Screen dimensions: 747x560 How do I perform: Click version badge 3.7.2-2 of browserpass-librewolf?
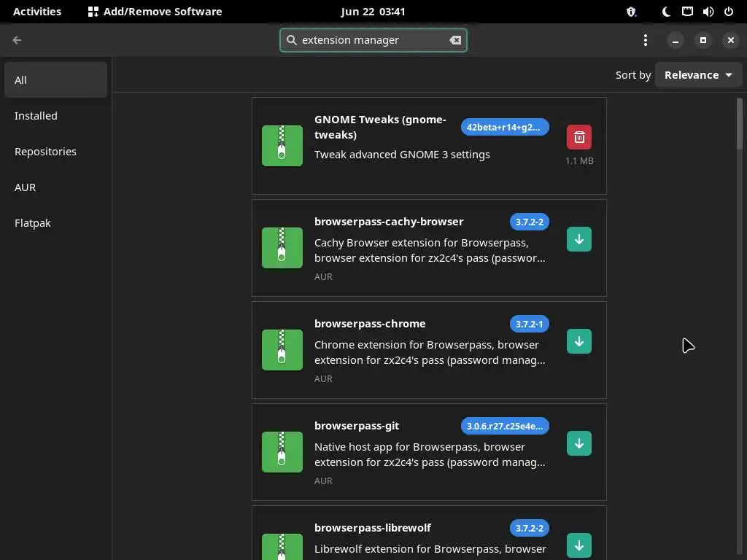530,528
